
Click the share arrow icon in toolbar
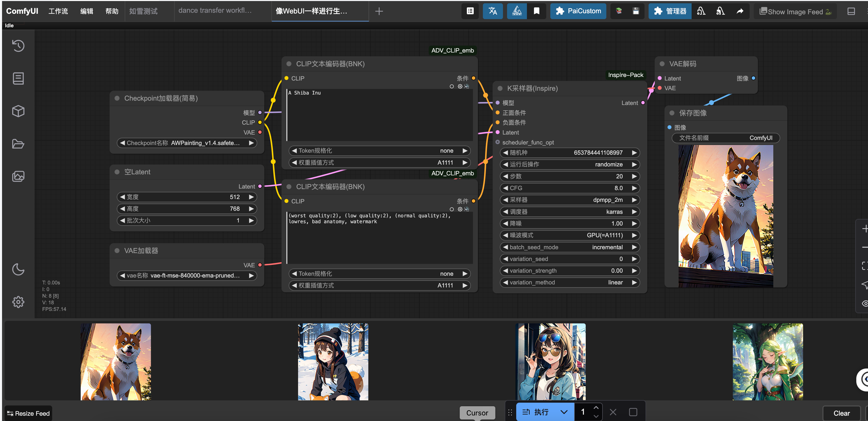pyautogui.click(x=740, y=11)
